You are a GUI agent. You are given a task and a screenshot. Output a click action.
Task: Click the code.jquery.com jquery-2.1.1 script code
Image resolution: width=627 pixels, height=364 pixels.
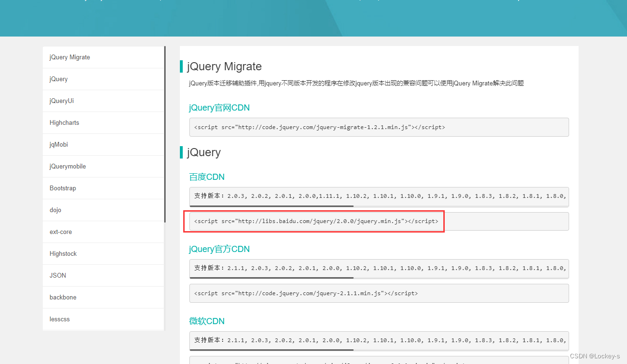pos(379,293)
